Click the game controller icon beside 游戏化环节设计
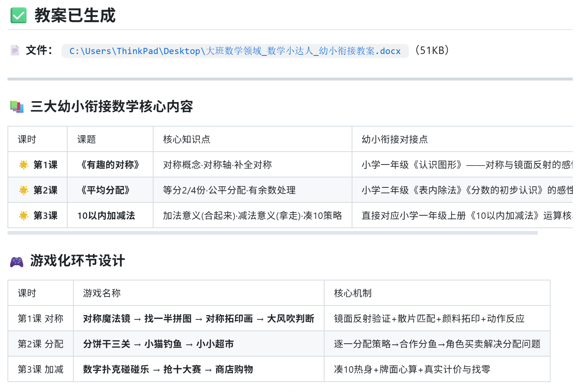Viewport: 581px width, 392px height. pos(16,262)
